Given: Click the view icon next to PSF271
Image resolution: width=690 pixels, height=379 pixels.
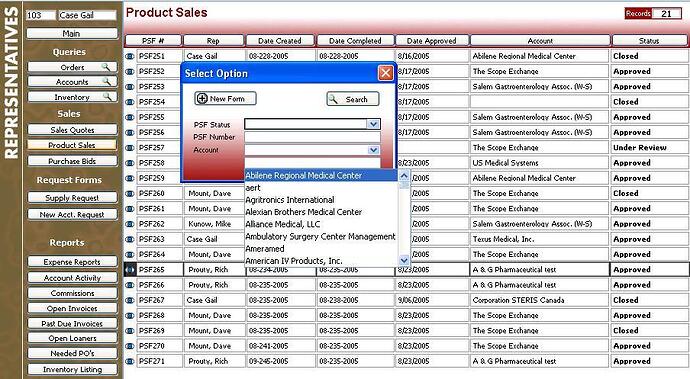Looking at the screenshot, I should click(x=130, y=361).
